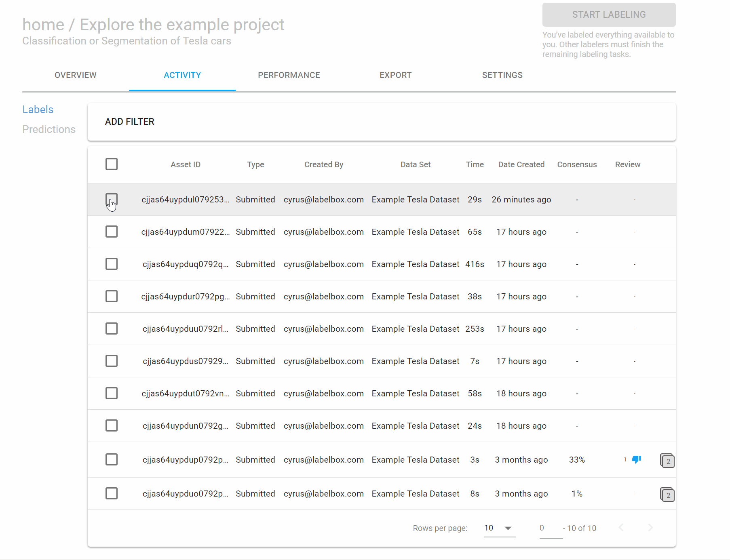The height and width of the screenshot is (560, 730).
Task: Click the page offset input showing 0
Action: [551, 528]
